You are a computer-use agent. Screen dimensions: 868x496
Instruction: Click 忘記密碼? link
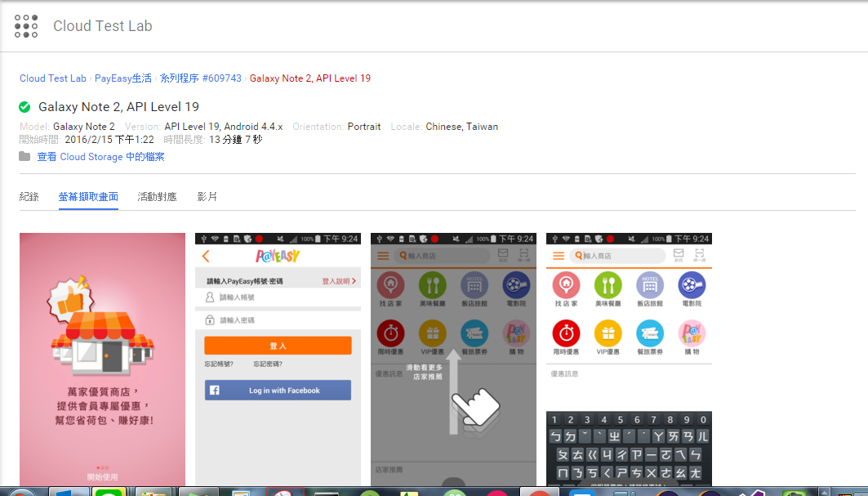pyautogui.click(x=268, y=364)
